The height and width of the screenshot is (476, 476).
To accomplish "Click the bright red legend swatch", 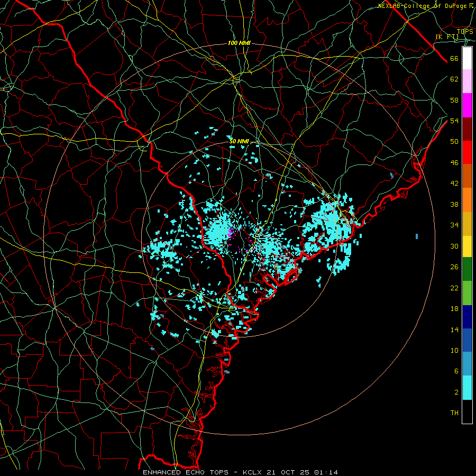I will pyautogui.click(x=467, y=153).
